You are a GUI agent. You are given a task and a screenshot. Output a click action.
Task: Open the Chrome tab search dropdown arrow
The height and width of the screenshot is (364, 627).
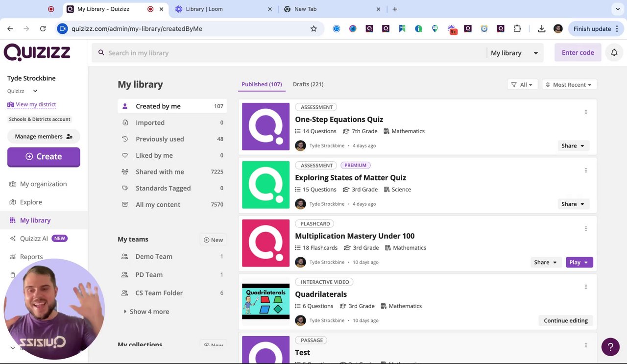pyautogui.click(x=617, y=9)
